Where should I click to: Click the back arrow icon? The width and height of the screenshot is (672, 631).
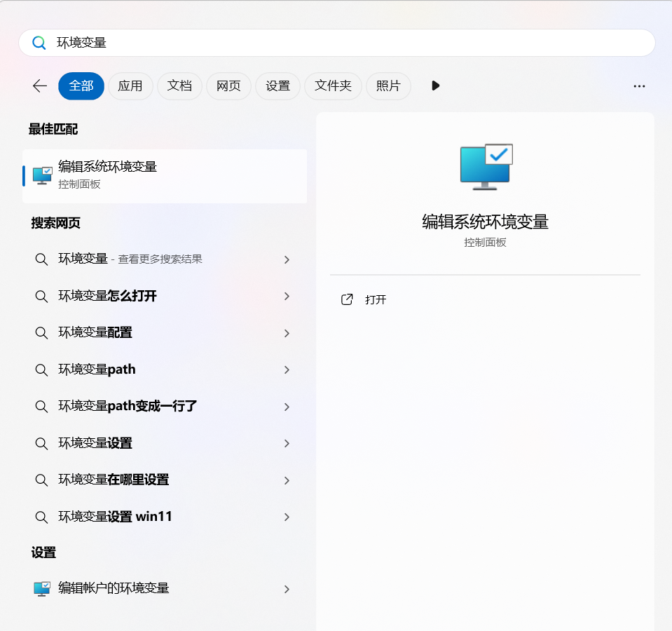point(40,86)
